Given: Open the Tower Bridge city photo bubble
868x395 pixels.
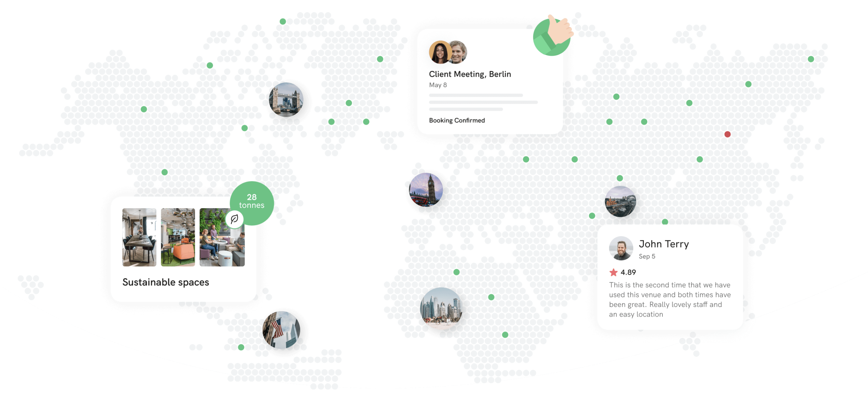Looking at the screenshot, I should 286,100.
